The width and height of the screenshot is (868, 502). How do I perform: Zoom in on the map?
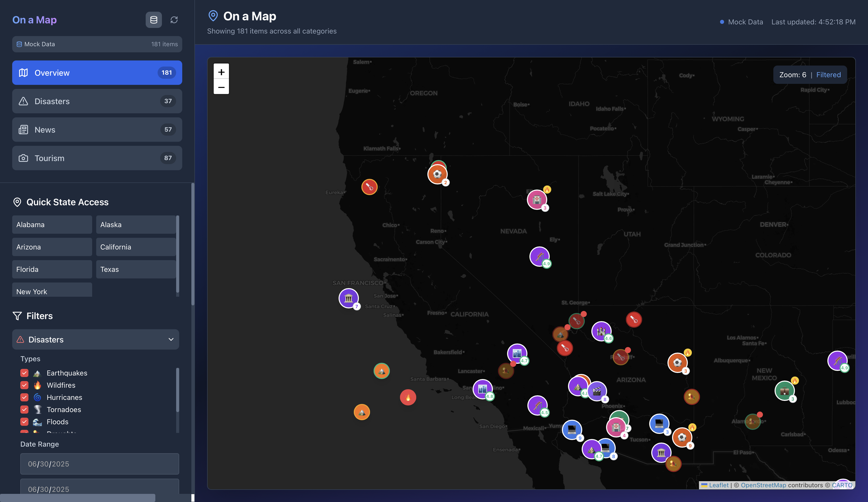pos(221,72)
